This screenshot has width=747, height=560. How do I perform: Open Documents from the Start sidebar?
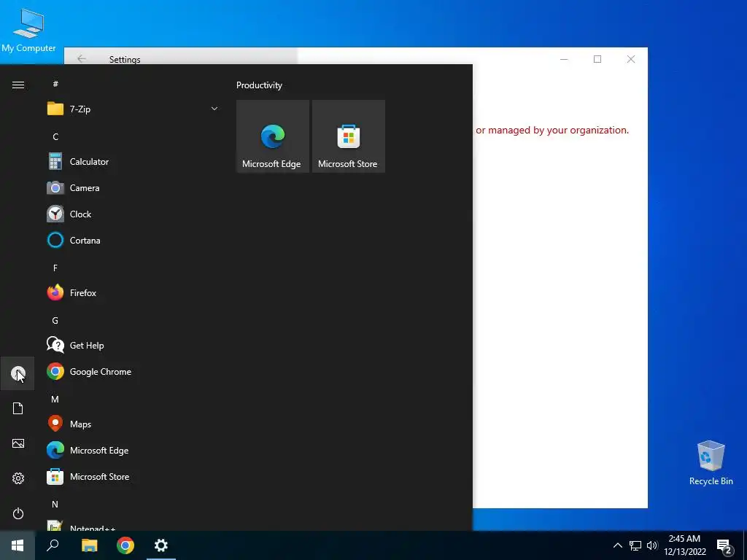[x=18, y=408]
